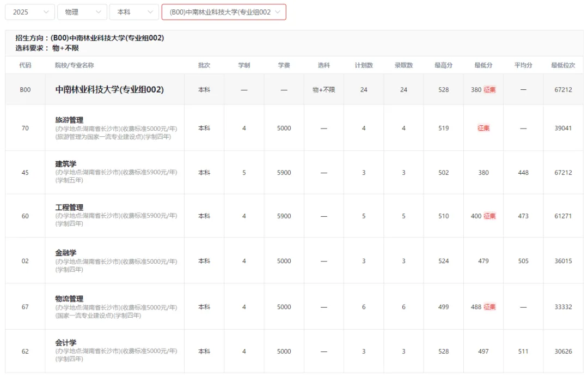Click the lowest rank 33332 value

pos(563,307)
